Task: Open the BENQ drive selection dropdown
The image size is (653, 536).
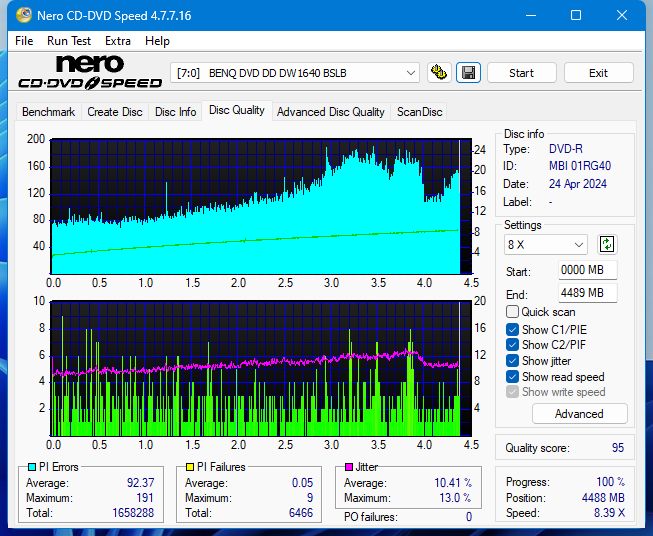Action: click(295, 73)
